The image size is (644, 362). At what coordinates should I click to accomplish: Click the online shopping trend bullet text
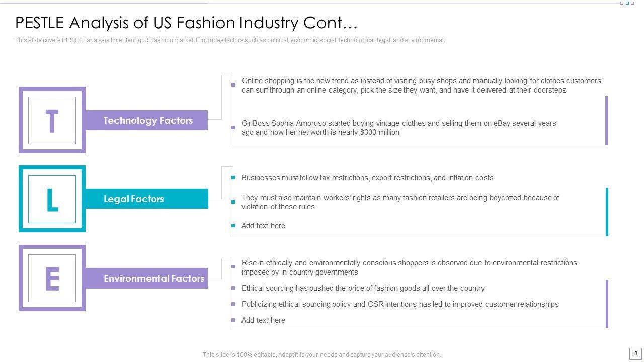click(x=421, y=85)
